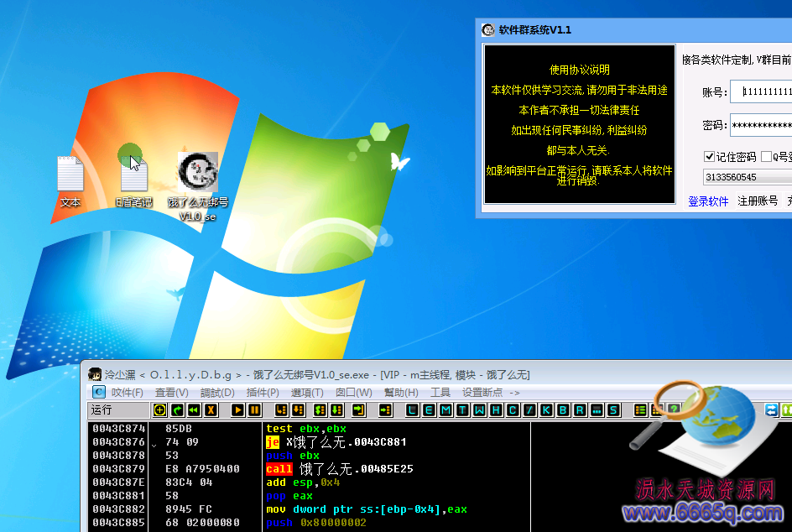Click the green Trace Into toolbar icon
The image size is (792, 532).
[320, 409]
